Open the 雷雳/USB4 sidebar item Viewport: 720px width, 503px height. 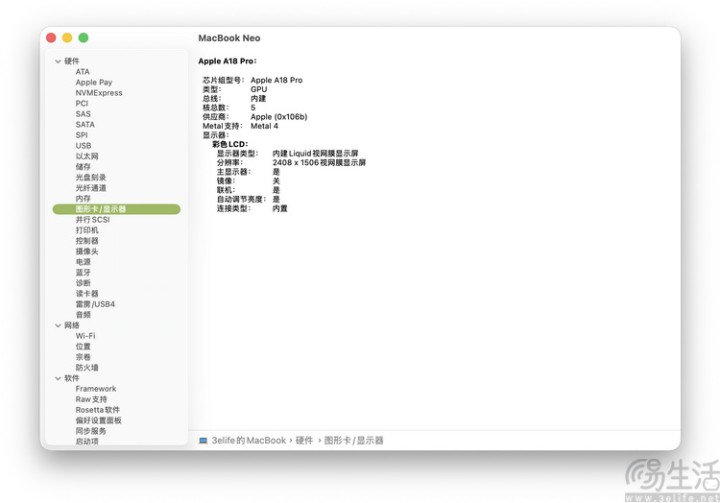click(x=95, y=304)
